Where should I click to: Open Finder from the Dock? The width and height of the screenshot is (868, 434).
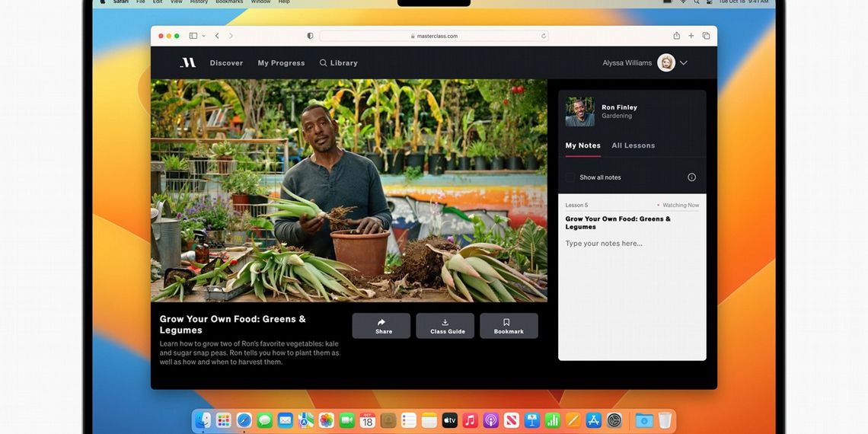203,420
